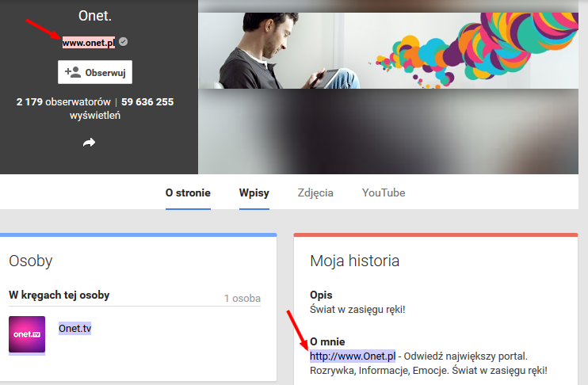Click the Onet. page name heading
This screenshot has width=588, height=385.
click(x=95, y=16)
